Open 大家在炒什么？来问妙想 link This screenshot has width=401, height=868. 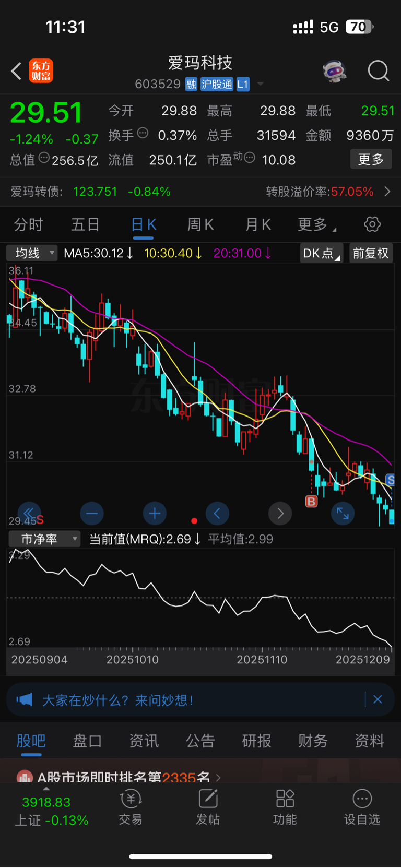(x=118, y=700)
